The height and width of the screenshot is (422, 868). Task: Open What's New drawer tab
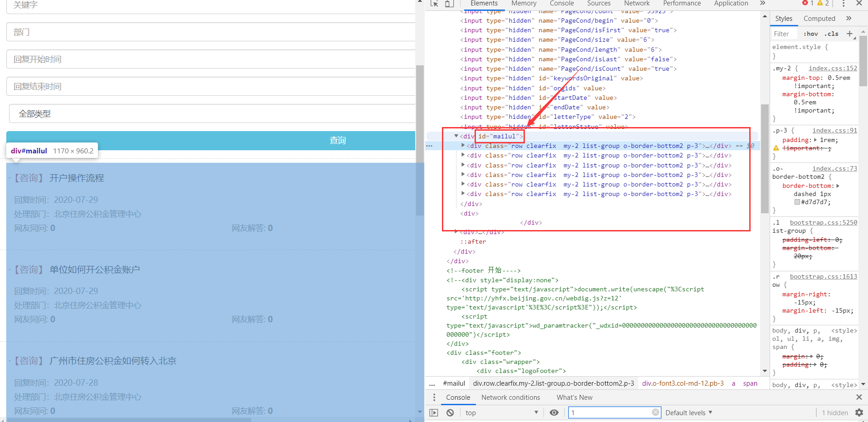pos(574,397)
